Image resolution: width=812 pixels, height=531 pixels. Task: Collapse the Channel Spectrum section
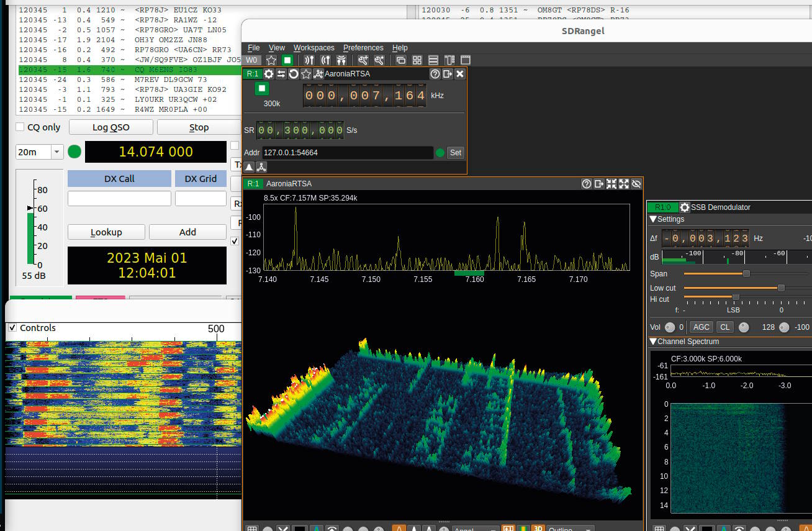point(653,342)
